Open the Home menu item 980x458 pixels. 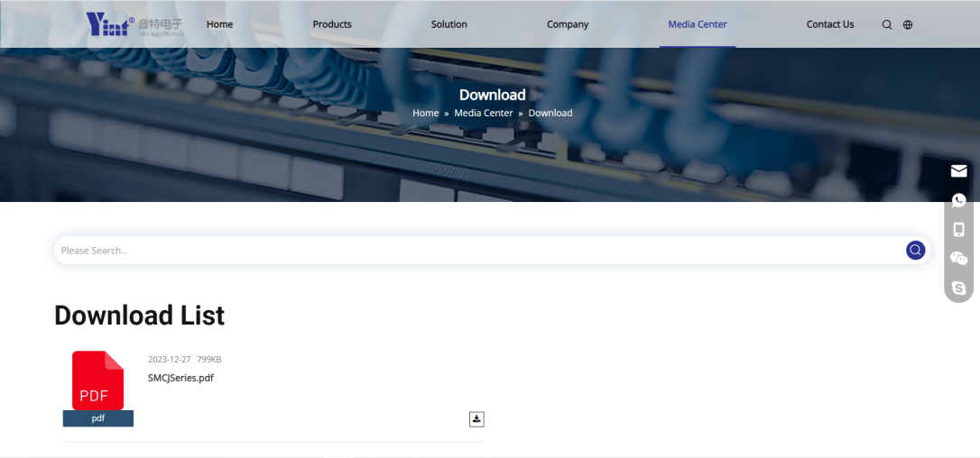point(219,24)
